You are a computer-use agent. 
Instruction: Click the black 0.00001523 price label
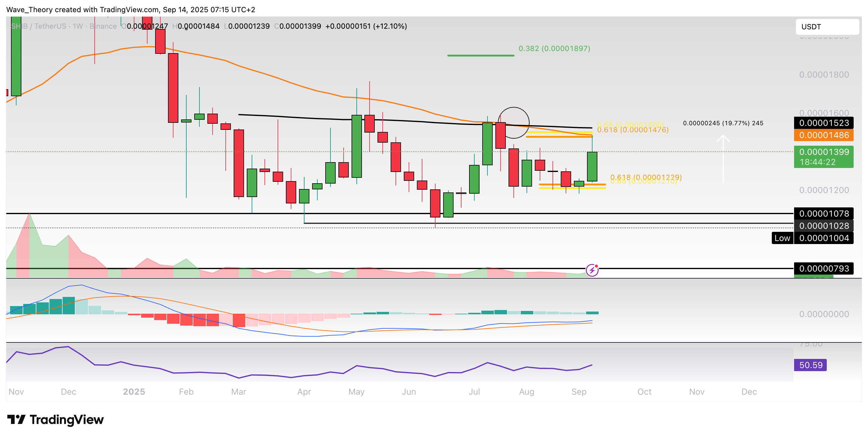point(823,123)
